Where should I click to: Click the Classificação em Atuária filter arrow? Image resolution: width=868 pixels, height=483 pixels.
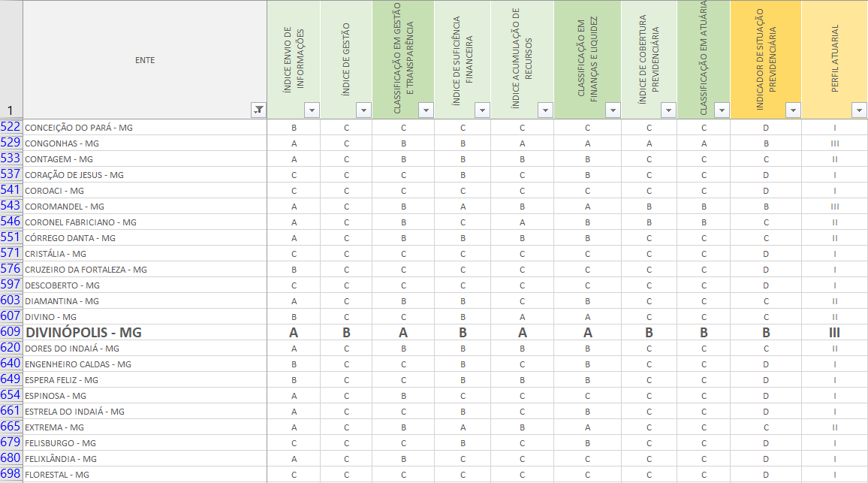(722, 110)
